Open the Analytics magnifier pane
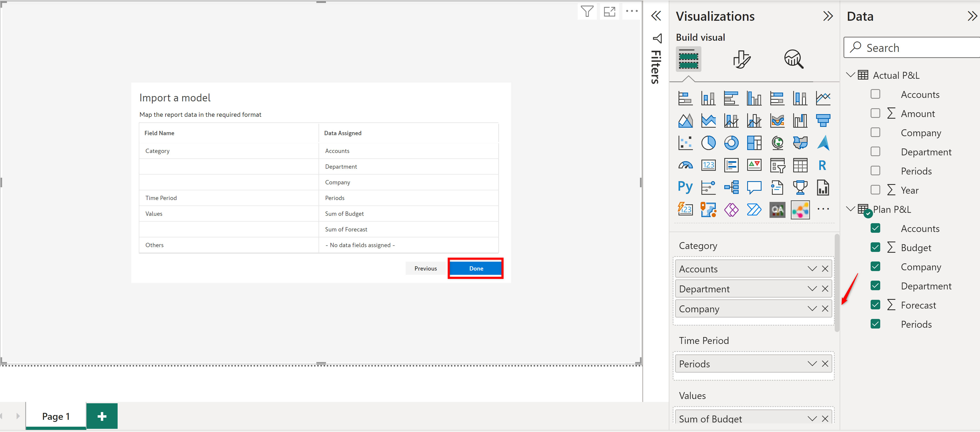Screen dimensions: 980x432 pos(793,59)
